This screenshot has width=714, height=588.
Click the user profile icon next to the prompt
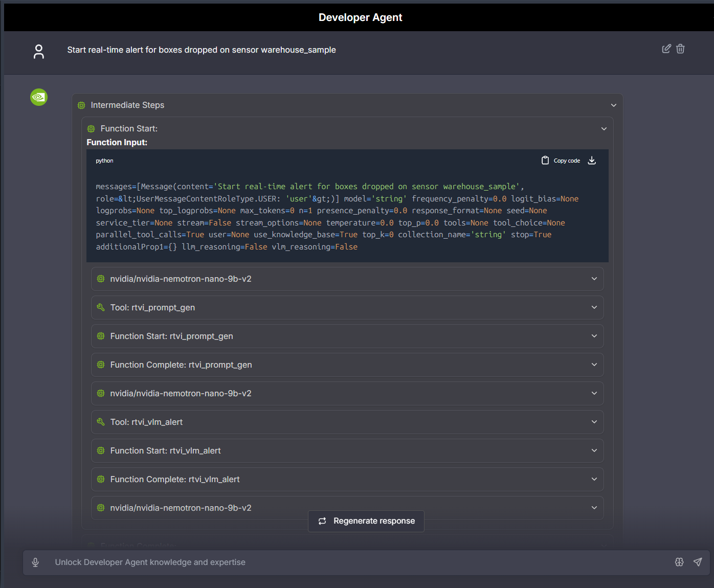(x=38, y=52)
